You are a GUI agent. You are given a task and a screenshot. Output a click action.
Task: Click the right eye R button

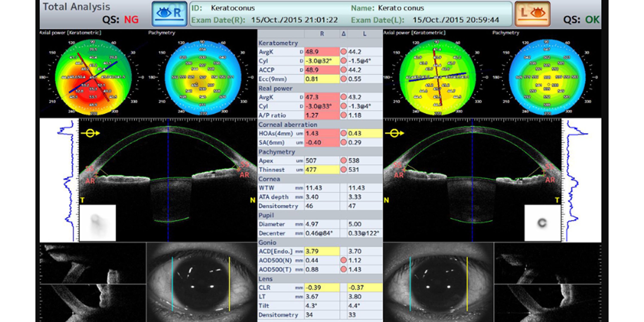pyautogui.click(x=170, y=14)
